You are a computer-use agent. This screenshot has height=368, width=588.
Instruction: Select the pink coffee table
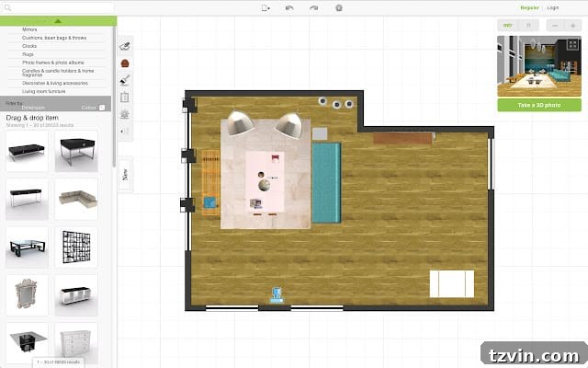click(265, 182)
